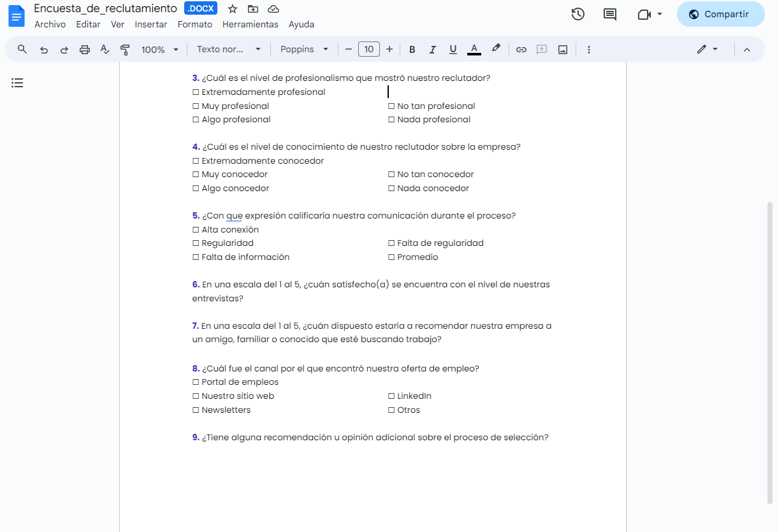
Task: Expand the Poppins font dropdown
Action: tap(305, 50)
